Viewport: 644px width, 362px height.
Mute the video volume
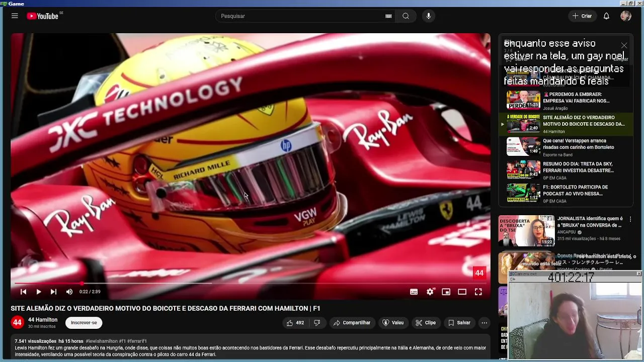click(69, 292)
